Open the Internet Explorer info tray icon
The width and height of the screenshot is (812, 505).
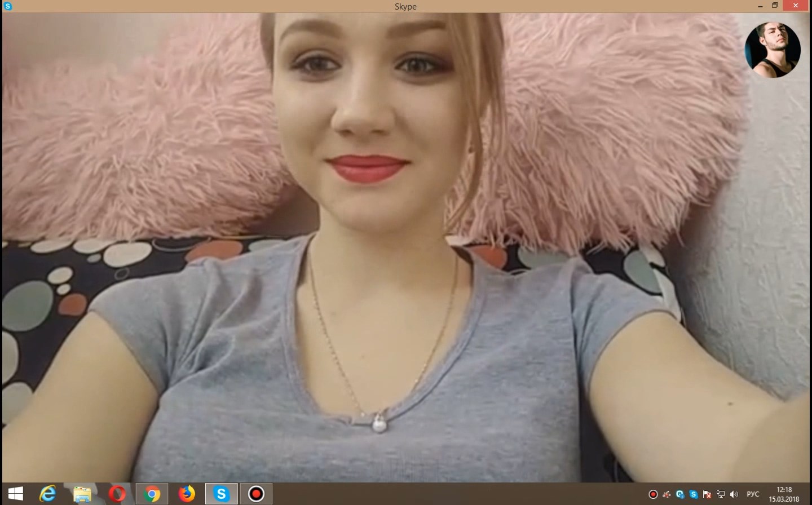(681, 494)
